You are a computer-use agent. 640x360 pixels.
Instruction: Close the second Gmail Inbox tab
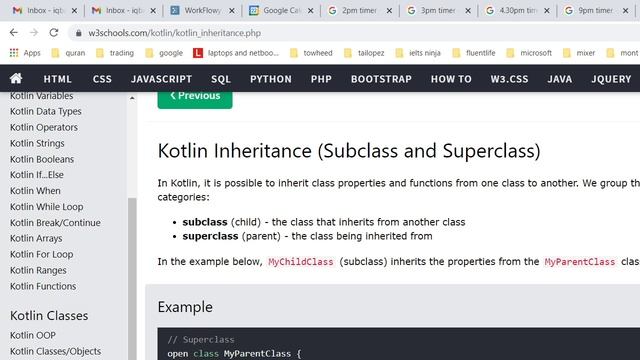pyautogui.click(x=153, y=11)
